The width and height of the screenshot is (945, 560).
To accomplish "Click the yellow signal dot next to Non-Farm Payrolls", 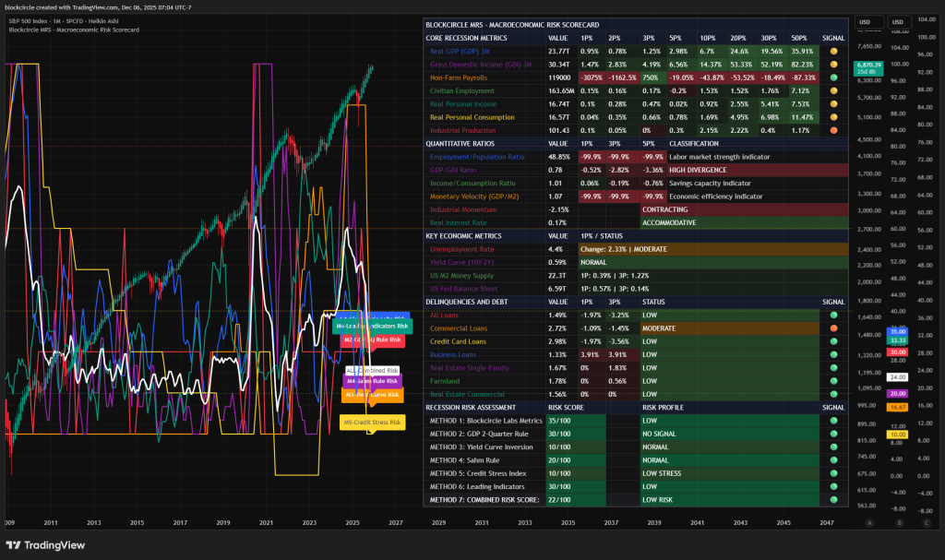I will [x=833, y=78].
